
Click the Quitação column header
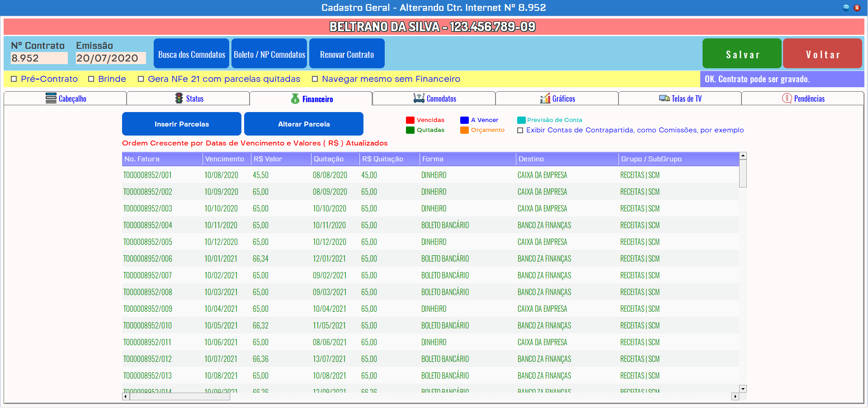335,159
